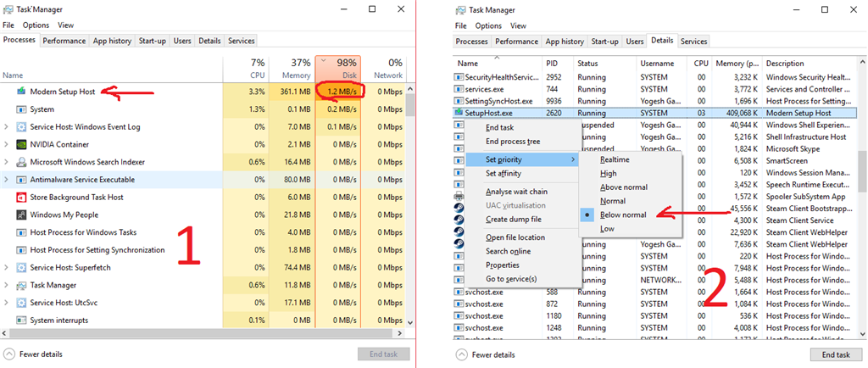
Task: Switch to Services tab in right window
Action: pos(693,42)
